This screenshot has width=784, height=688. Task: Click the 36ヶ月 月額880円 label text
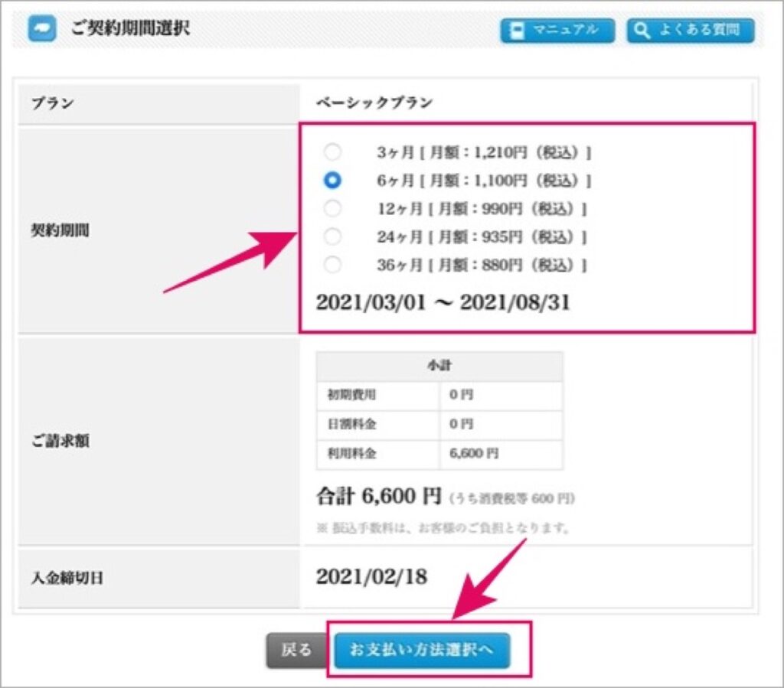(x=482, y=265)
